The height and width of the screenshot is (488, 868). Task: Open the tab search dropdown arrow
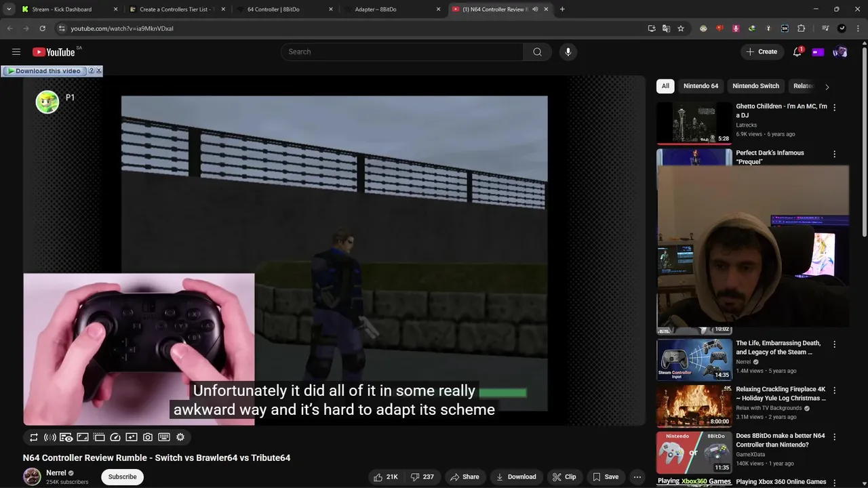[x=9, y=9]
